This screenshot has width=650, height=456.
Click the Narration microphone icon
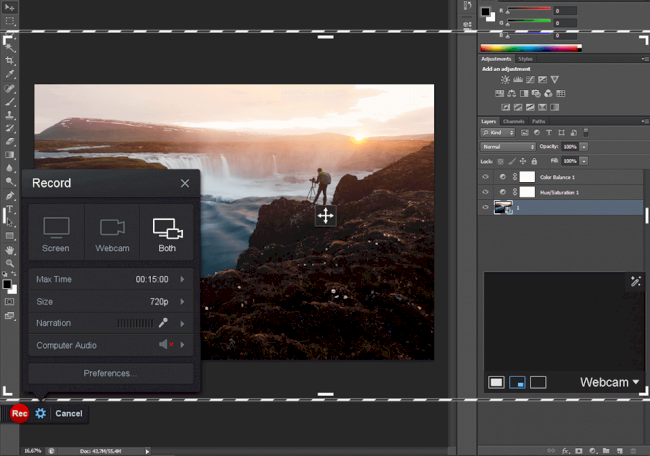click(163, 323)
